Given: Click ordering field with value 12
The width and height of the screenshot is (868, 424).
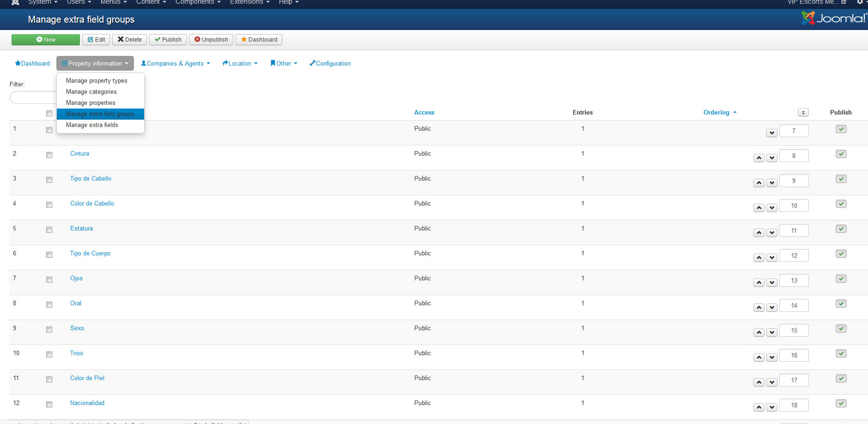Looking at the screenshot, I should tap(794, 255).
